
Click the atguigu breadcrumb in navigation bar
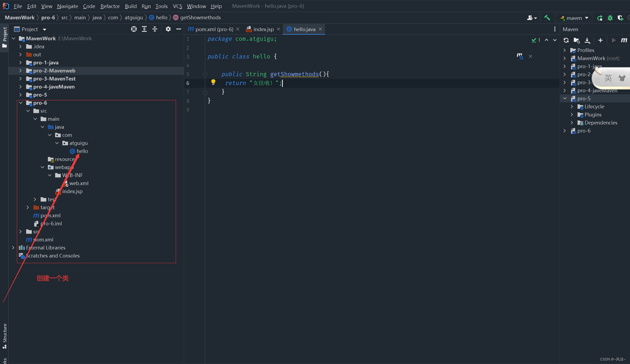(134, 17)
